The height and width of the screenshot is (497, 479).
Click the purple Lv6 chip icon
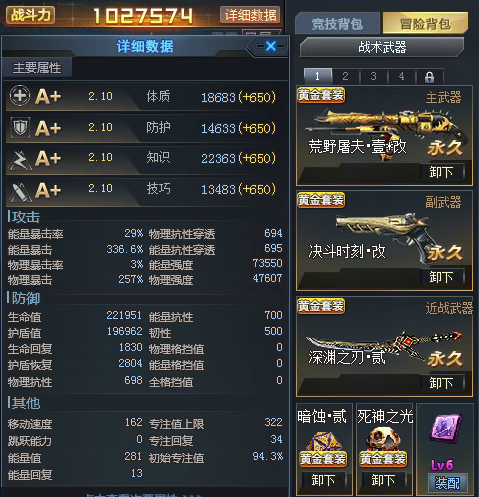tap(446, 427)
